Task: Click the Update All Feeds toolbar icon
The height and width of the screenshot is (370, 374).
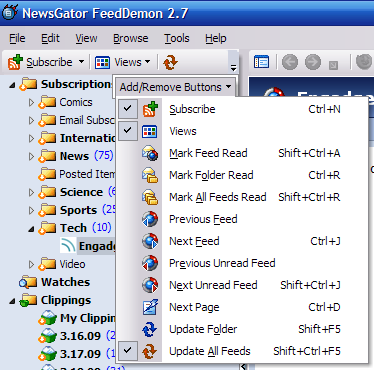Action: 170,62
